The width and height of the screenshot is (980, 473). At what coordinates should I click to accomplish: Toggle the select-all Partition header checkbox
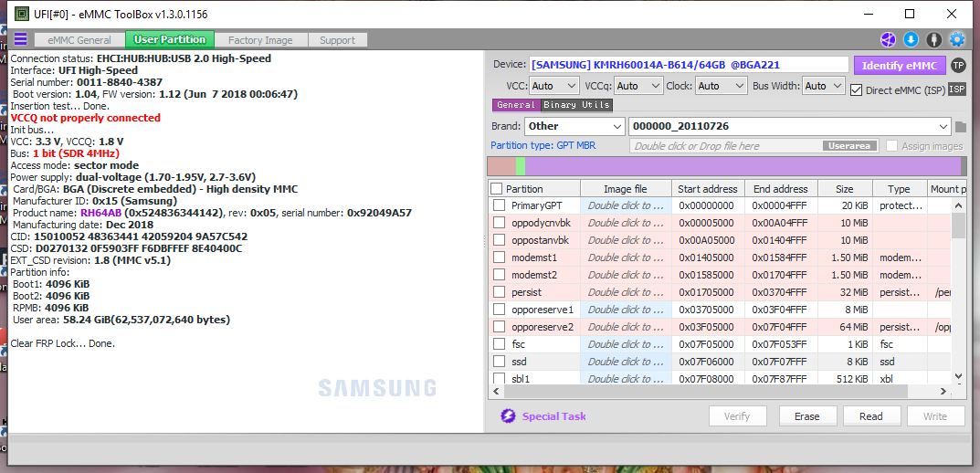(496, 189)
